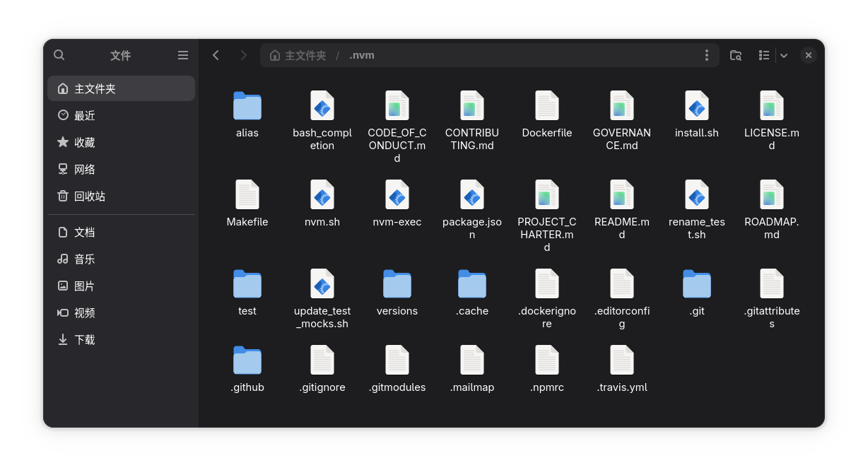Select the versions folder
The height and width of the screenshot is (475, 868).
point(397,292)
